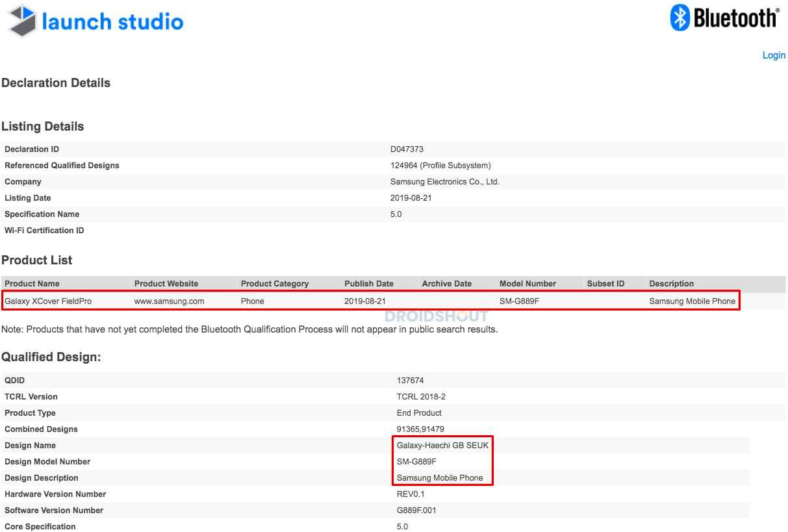The width and height of the screenshot is (788, 532).
Task: Click Core Specification value 5.0
Action: coord(402,527)
